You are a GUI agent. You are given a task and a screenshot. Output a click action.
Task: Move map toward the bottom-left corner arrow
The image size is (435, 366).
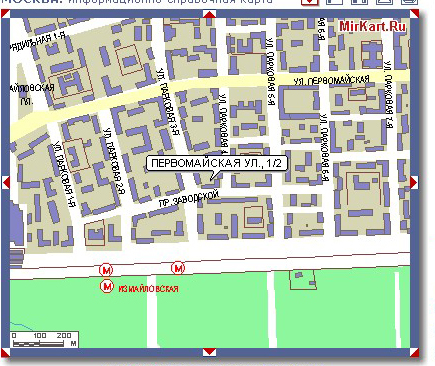[x=6, y=352]
